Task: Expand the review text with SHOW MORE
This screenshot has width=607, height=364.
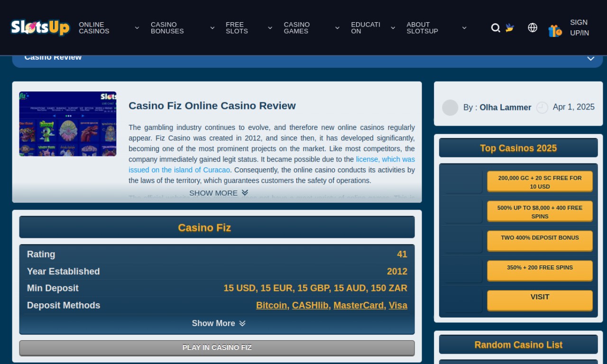Action: pos(219,193)
